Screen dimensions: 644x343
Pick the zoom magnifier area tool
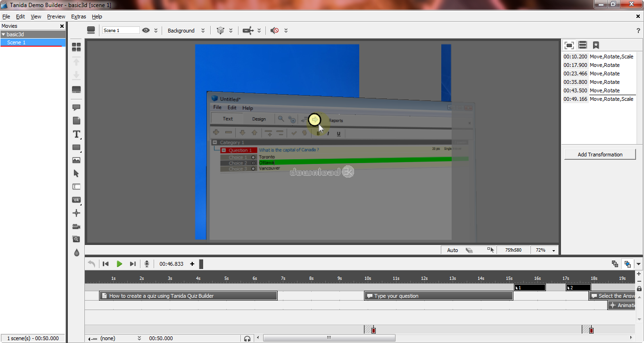pos(76,239)
